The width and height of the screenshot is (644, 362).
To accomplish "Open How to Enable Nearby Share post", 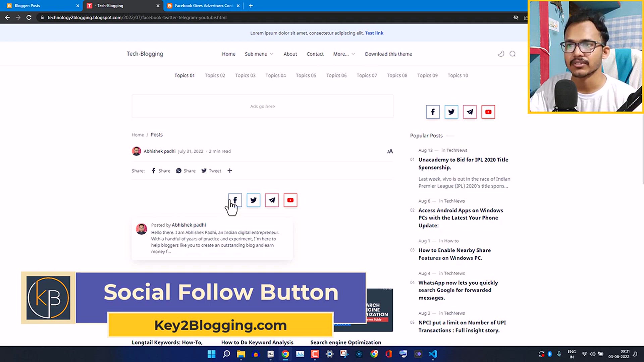I will point(454,254).
